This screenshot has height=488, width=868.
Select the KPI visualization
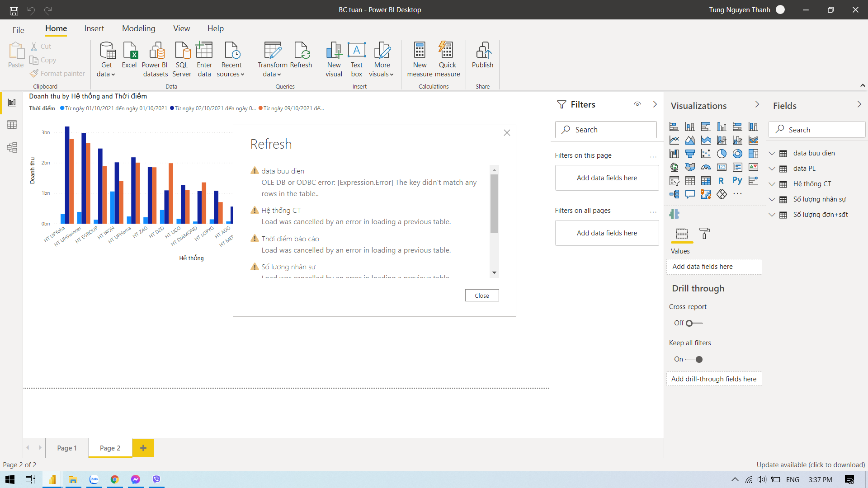tap(753, 167)
